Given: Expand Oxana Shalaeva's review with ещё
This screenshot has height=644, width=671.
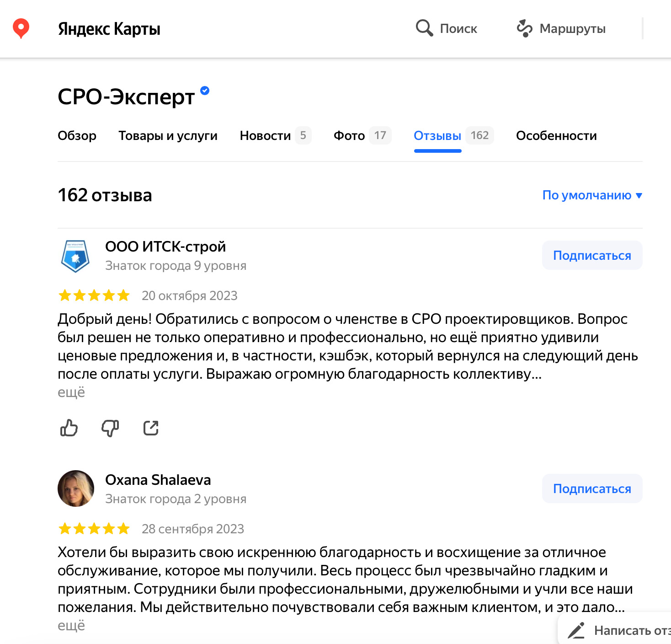Looking at the screenshot, I should (71, 626).
